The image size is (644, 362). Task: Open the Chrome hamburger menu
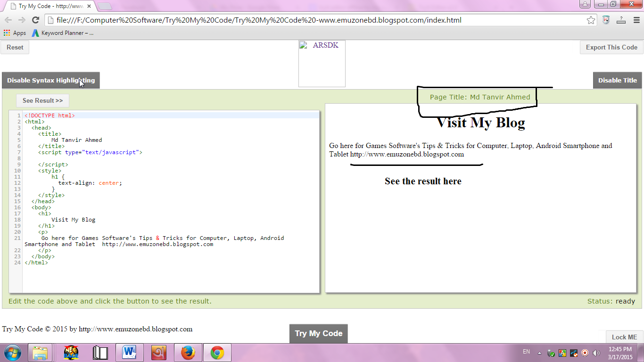(x=636, y=20)
